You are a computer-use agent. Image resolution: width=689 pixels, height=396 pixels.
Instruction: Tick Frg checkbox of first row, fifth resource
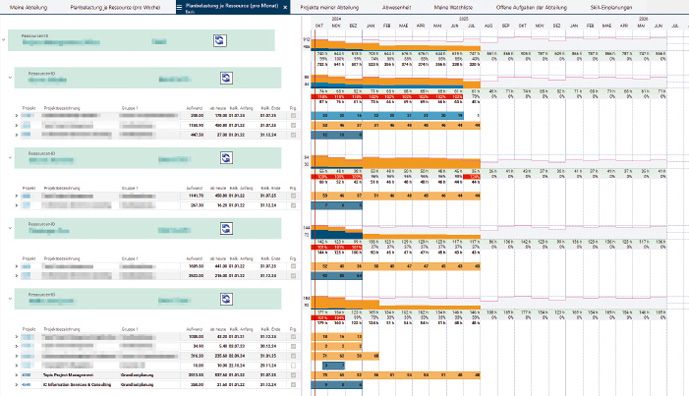click(x=293, y=337)
